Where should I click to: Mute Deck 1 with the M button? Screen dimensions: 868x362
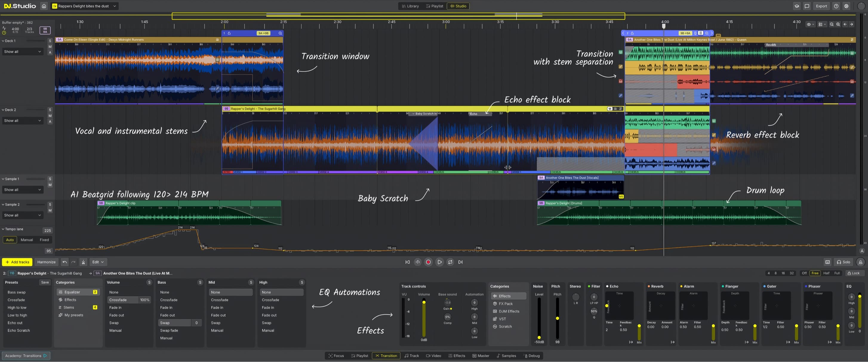pos(50,47)
